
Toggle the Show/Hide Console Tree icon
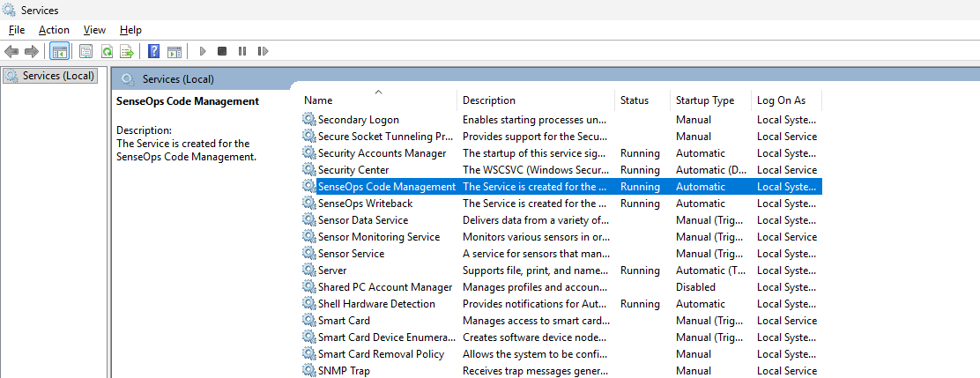(60, 51)
